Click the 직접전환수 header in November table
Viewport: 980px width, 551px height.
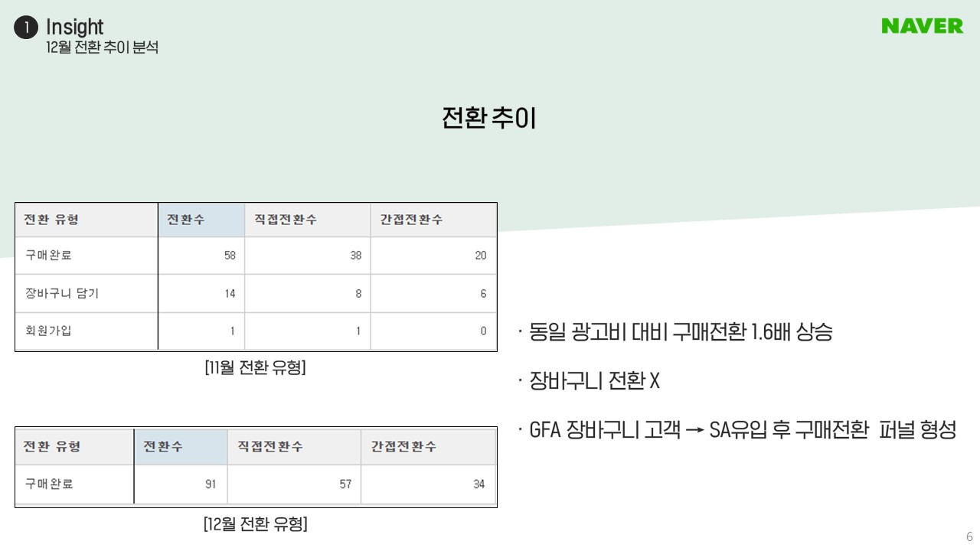(x=308, y=220)
